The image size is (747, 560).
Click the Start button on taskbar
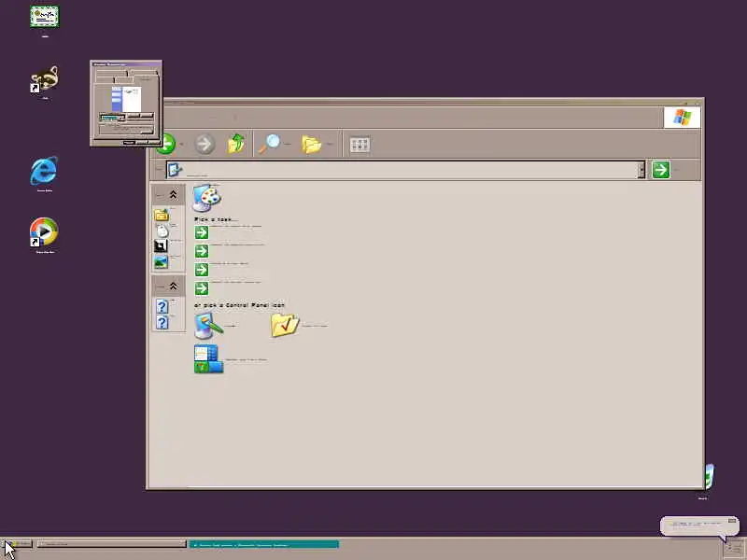click(x=17, y=544)
